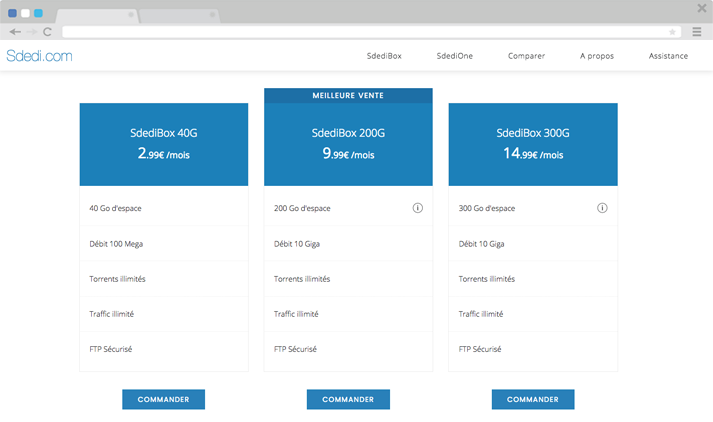Order SdediBox 40G with Commander button
The height and width of the screenshot is (422, 713).
pos(164,399)
